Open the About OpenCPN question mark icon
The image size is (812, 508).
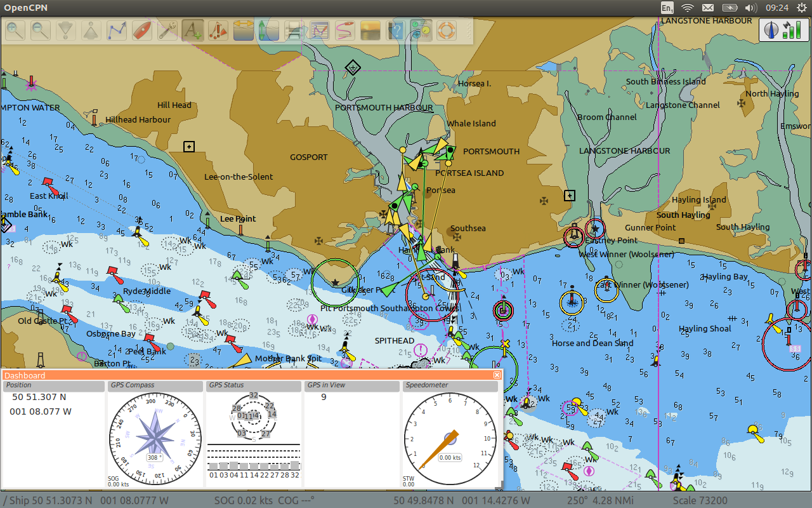(396, 30)
